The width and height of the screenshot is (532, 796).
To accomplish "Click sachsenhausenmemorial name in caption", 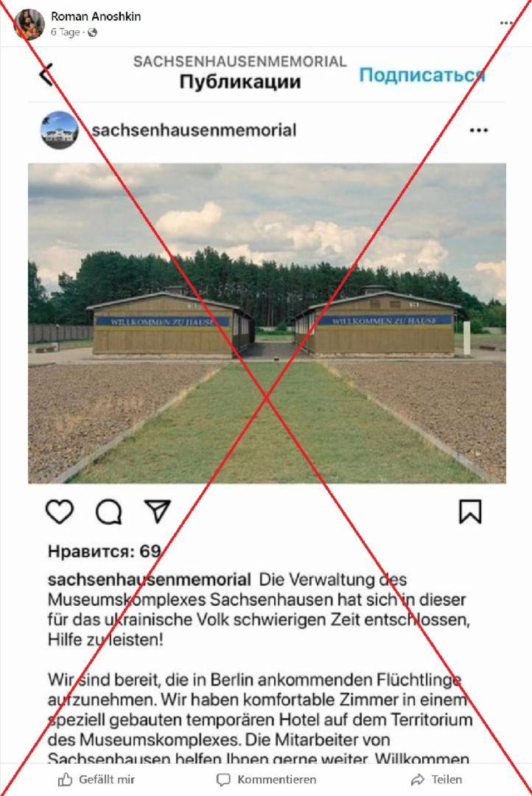I will coord(150,579).
